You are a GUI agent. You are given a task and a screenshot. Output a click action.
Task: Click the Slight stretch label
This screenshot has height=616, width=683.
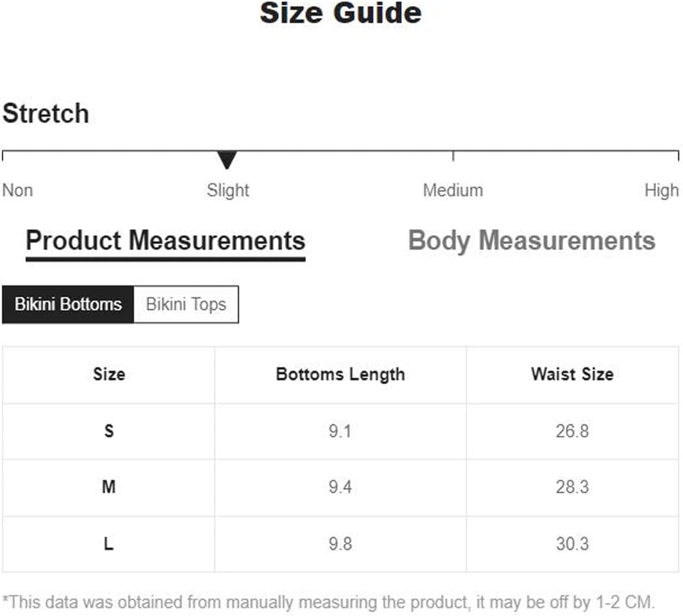pyautogui.click(x=228, y=190)
